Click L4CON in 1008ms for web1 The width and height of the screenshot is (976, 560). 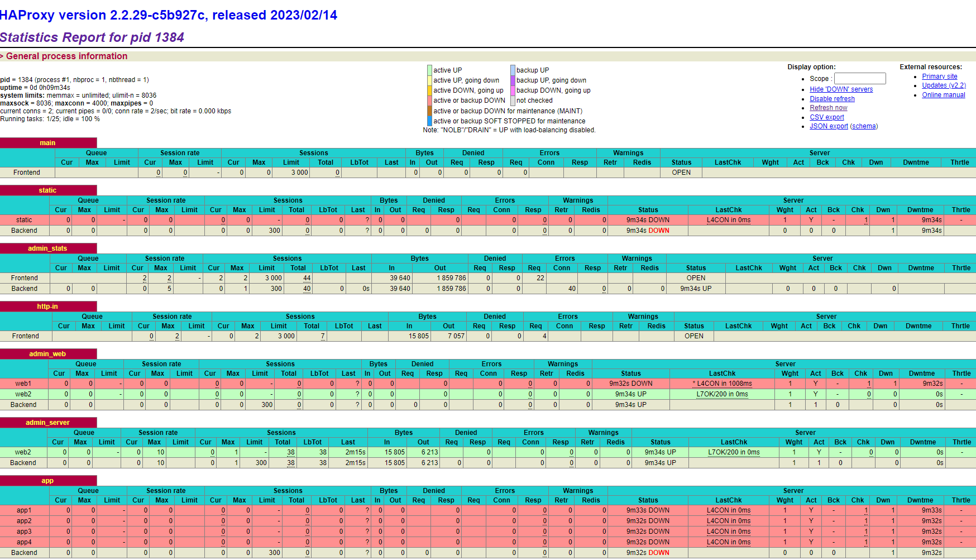click(x=722, y=384)
